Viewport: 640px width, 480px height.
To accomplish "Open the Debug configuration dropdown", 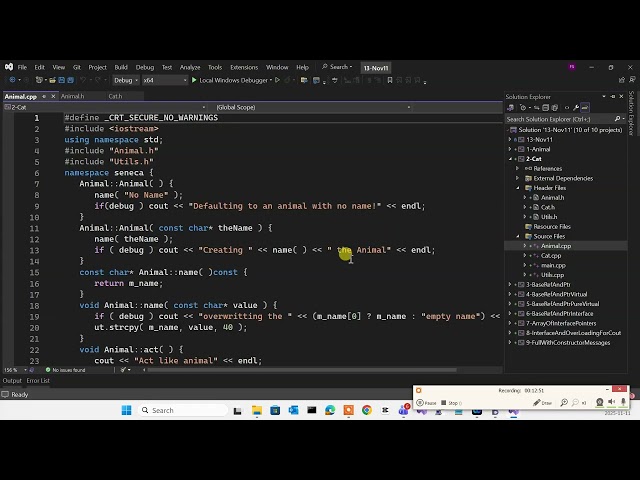I will pyautogui.click(x=126, y=80).
